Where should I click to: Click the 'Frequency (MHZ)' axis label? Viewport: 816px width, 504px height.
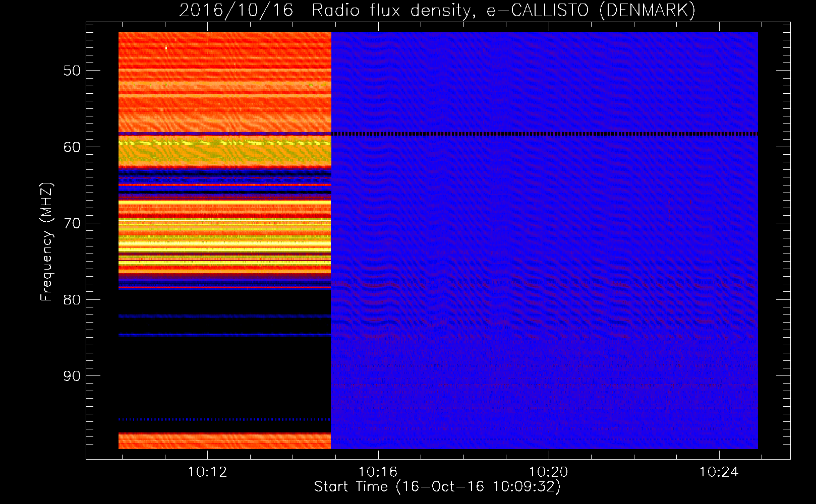point(46,242)
